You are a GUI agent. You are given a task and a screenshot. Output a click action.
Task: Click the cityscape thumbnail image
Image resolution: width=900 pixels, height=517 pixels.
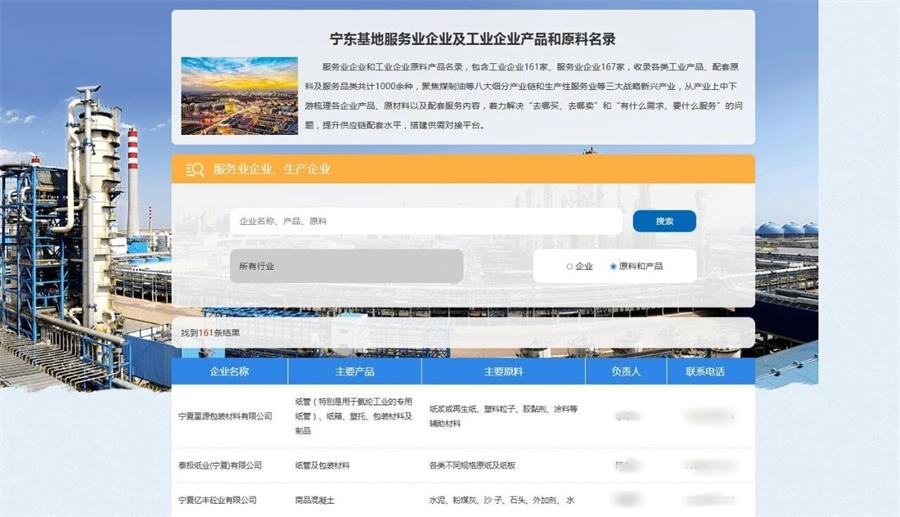click(x=239, y=96)
